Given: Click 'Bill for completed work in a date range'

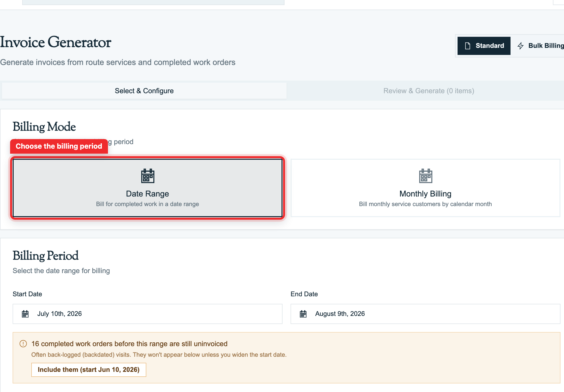Looking at the screenshot, I should click(x=148, y=204).
